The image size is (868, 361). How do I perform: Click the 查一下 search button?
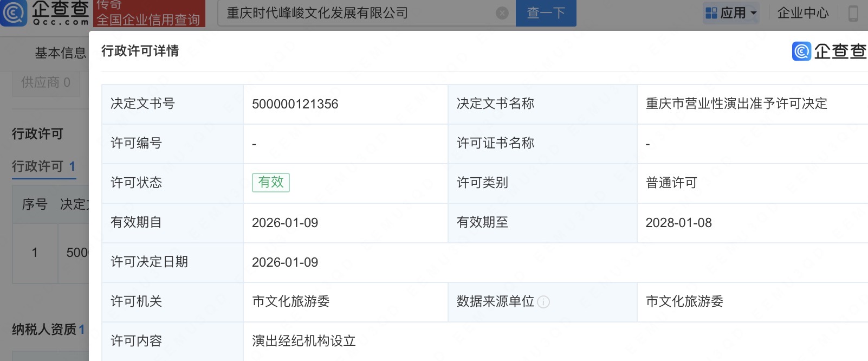point(546,13)
